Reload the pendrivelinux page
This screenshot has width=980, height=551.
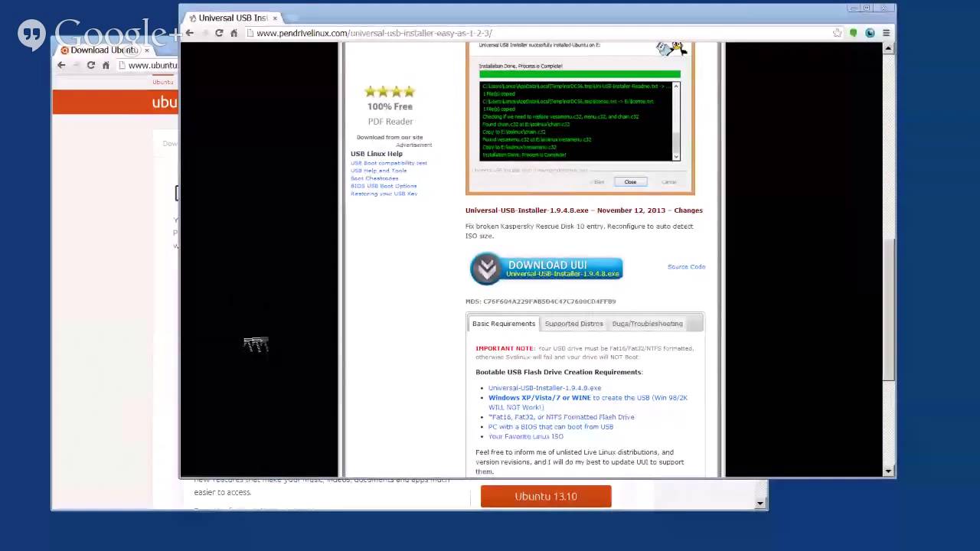pos(219,33)
